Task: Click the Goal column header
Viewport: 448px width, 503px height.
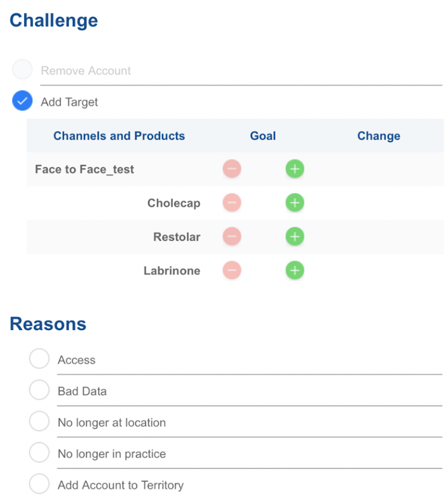Action: click(263, 136)
